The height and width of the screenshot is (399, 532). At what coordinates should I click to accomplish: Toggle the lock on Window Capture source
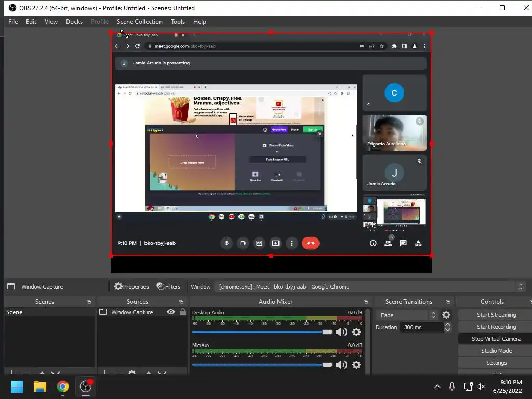click(x=182, y=312)
